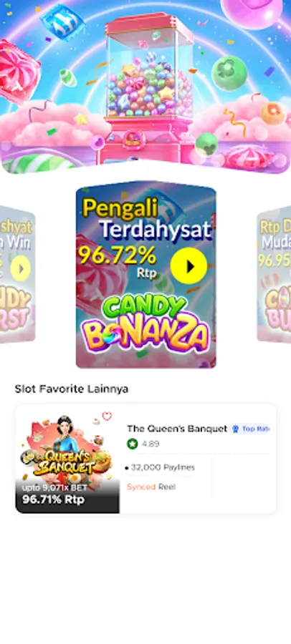Tap the faded play button on left Candy Burst card

[x=21, y=268]
